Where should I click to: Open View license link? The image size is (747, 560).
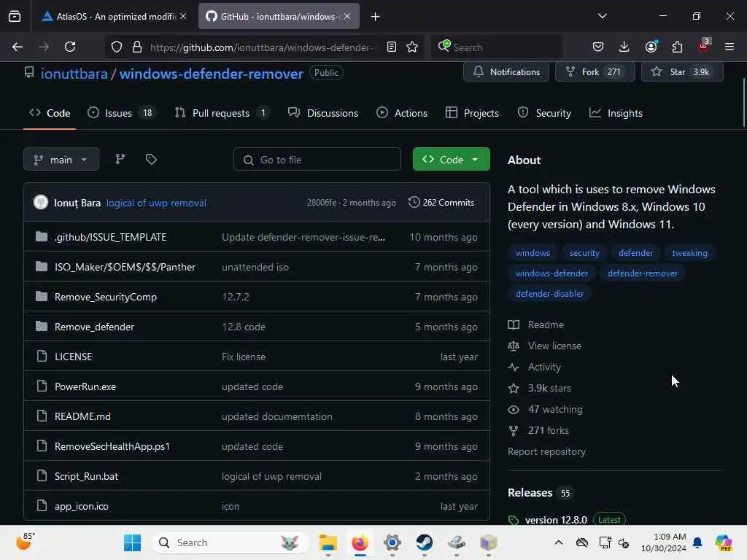[x=554, y=346]
